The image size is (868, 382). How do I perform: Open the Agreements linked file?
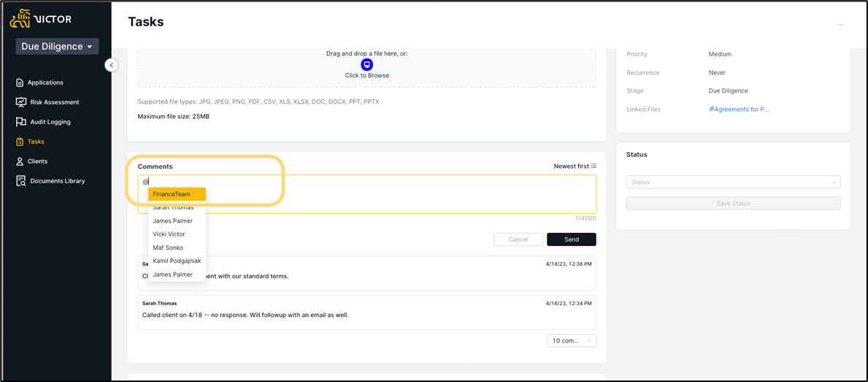coord(739,110)
